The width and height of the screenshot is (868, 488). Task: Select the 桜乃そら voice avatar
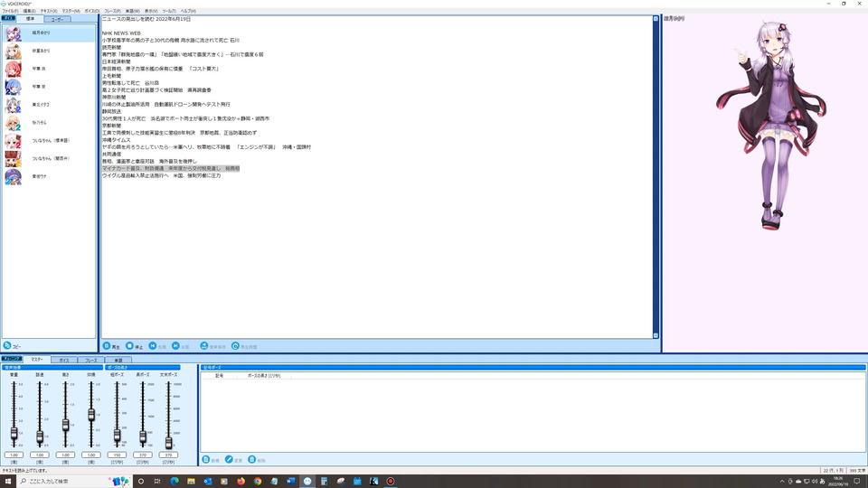click(x=13, y=123)
